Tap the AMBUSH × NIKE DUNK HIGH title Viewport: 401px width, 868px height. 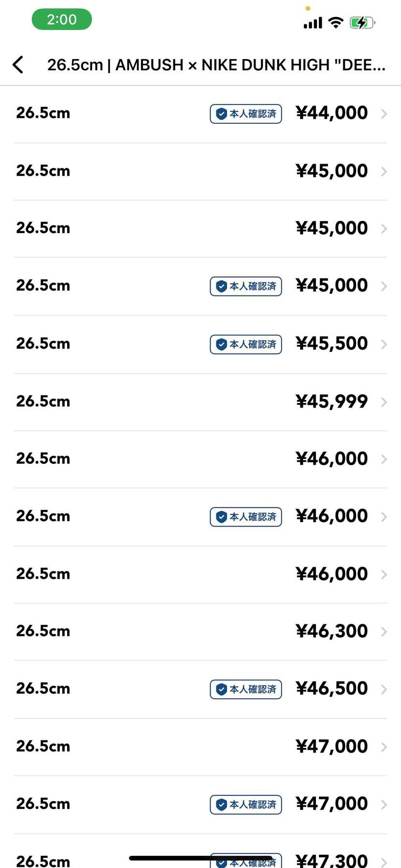pos(216,65)
